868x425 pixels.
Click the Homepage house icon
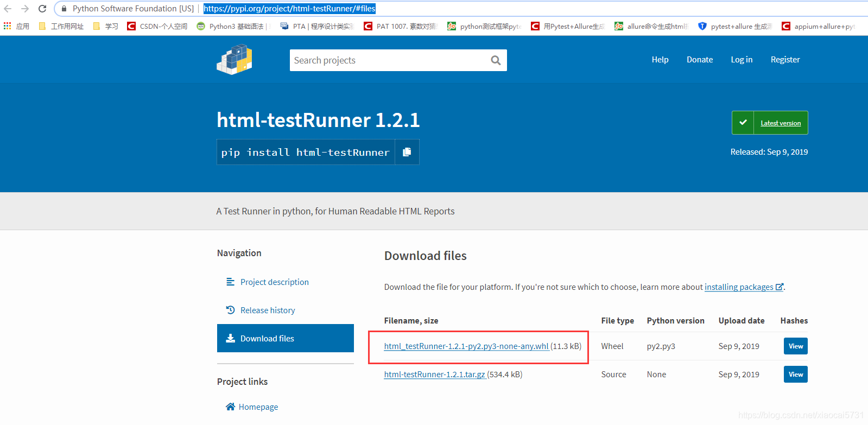230,407
